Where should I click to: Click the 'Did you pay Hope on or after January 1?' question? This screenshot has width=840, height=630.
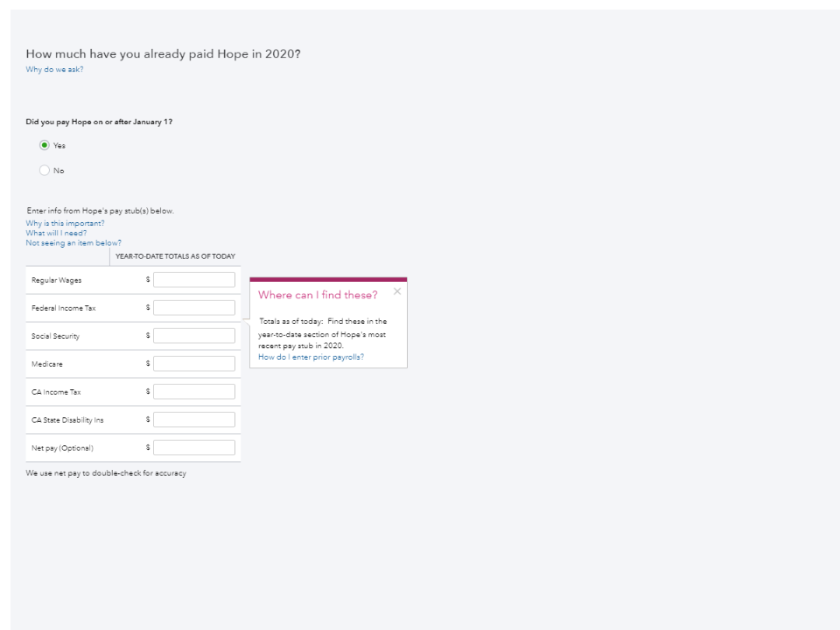(99, 122)
